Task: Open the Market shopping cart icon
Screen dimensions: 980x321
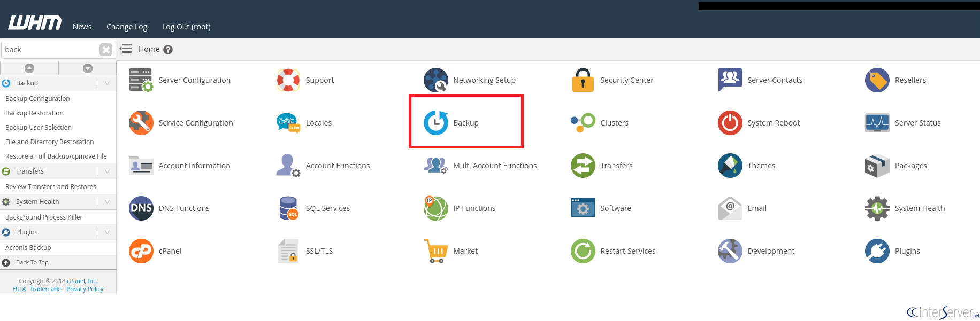Action: point(436,251)
